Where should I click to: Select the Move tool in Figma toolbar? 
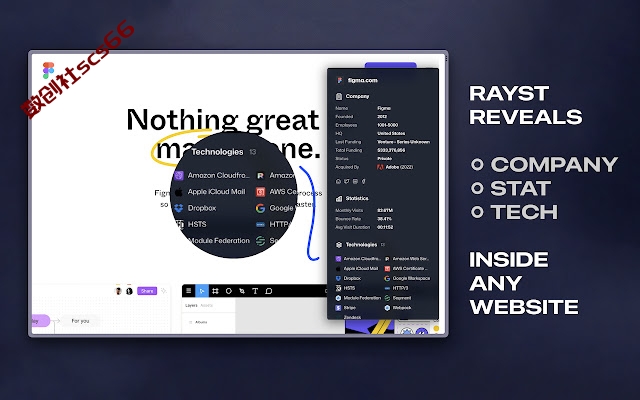202,291
